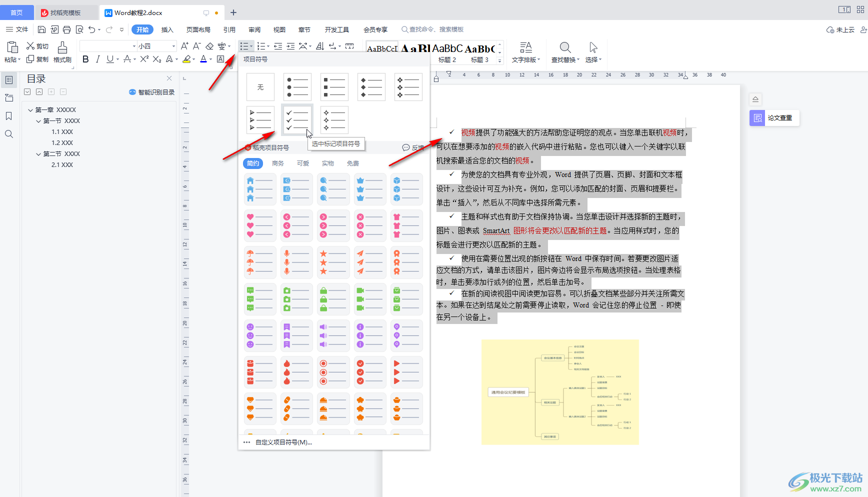Select the arrowhead bullet style
The image size is (868, 497).
(x=260, y=120)
